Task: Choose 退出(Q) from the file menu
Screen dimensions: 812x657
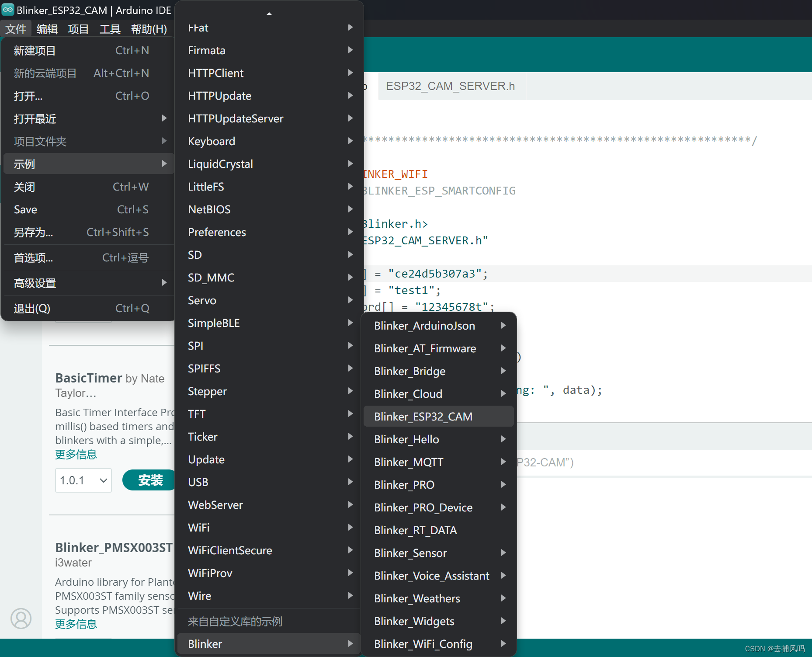Action: [x=89, y=309]
